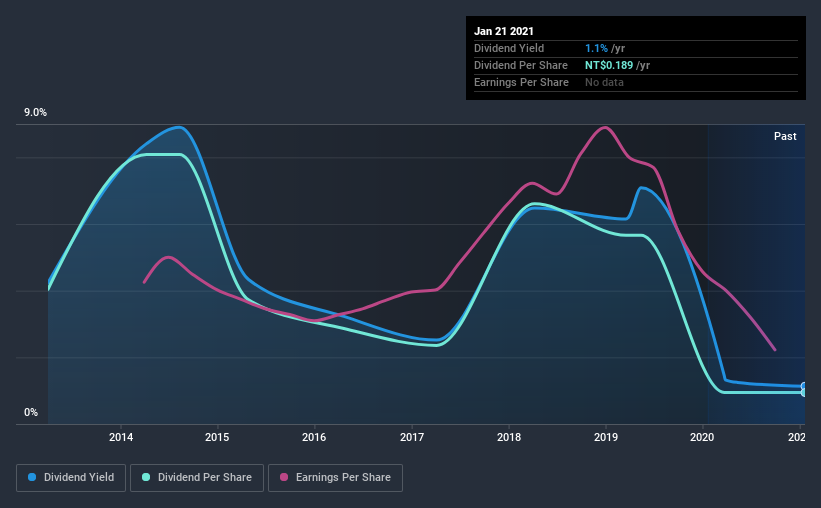Click the pink Earnings Per Share legend dot

[284, 477]
